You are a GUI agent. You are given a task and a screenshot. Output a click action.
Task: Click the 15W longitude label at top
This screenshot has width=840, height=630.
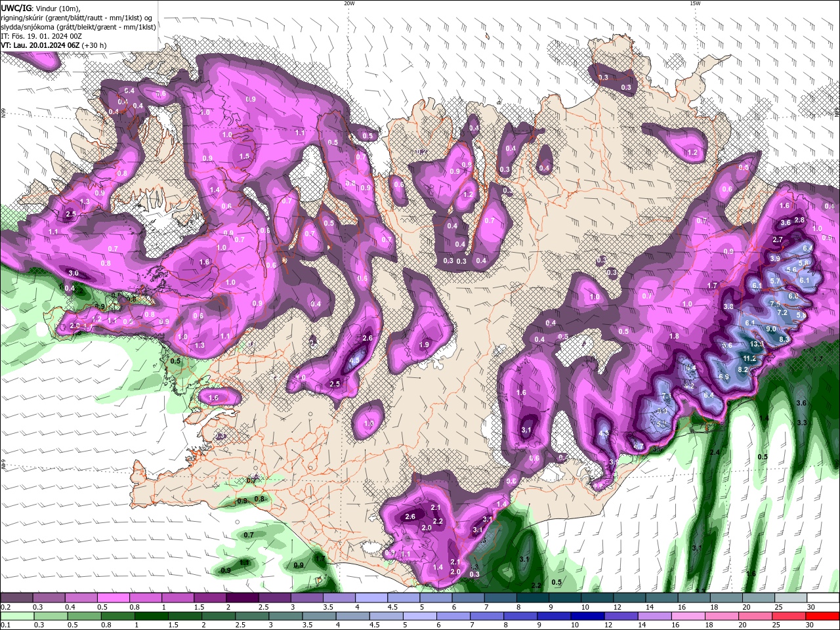694,3
